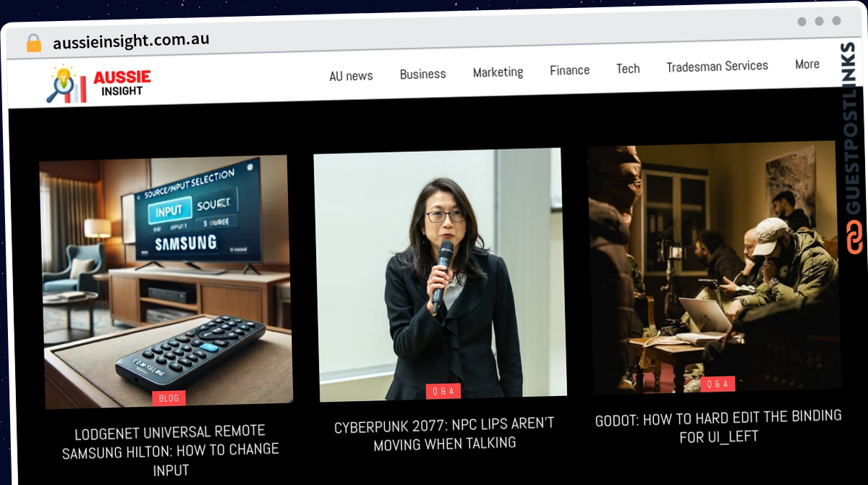The width and height of the screenshot is (868, 485).
Task: Open the Finance category
Action: coord(569,70)
